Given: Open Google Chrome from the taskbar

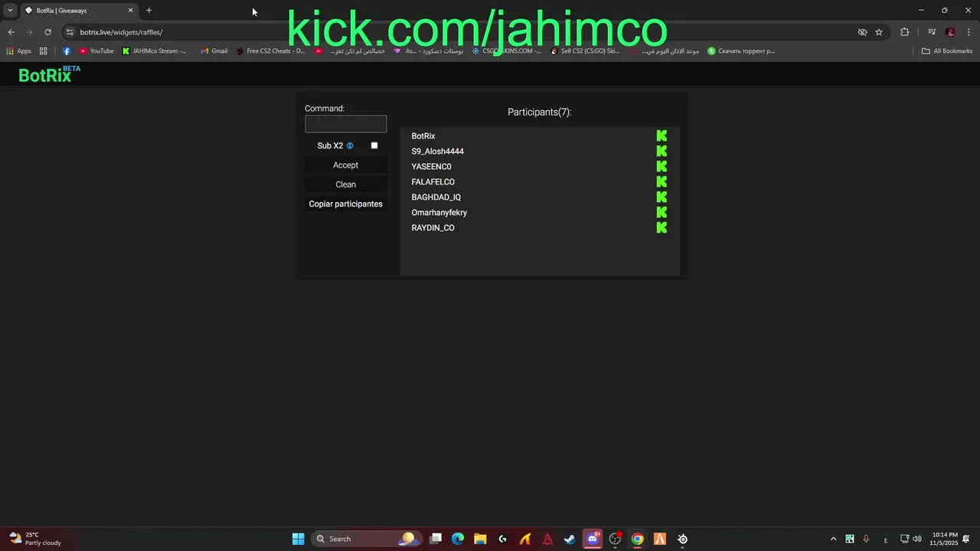Looking at the screenshot, I should point(637,539).
